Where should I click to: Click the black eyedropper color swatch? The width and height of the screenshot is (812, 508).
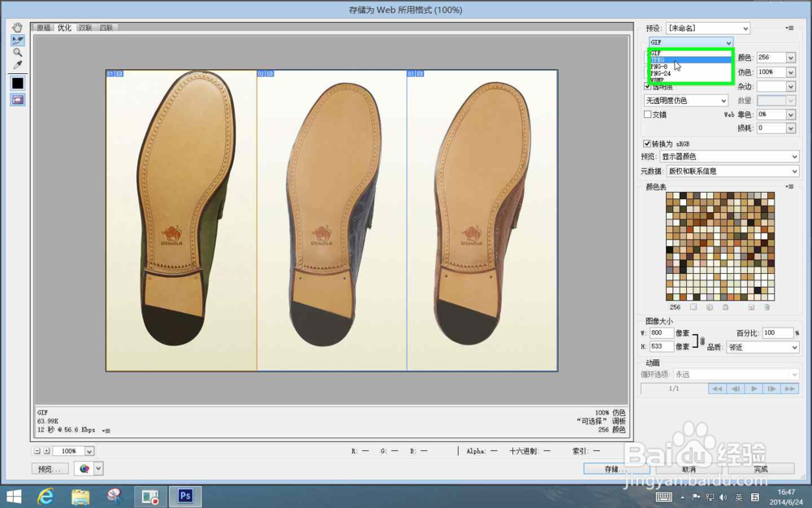pyautogui.click(x=18, y=83)
